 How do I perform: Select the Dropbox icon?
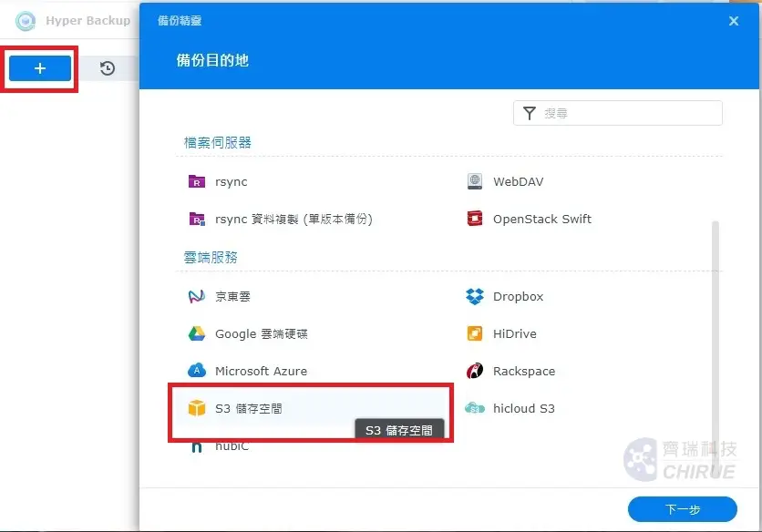pos(475,296)
